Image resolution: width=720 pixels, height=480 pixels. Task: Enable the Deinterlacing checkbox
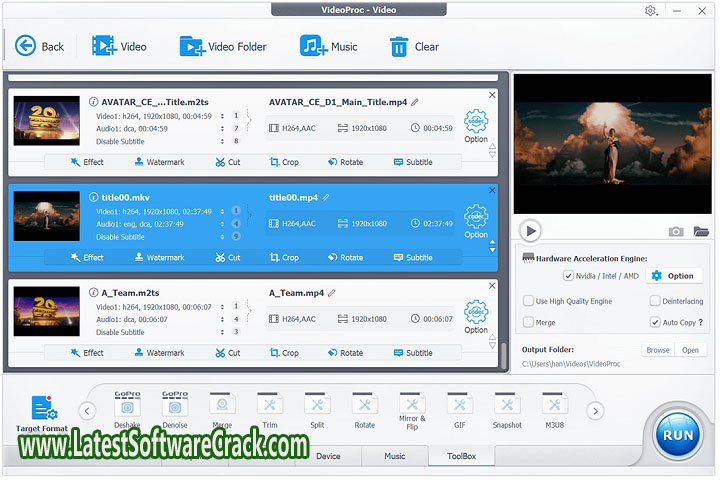(x=654, y=301)
